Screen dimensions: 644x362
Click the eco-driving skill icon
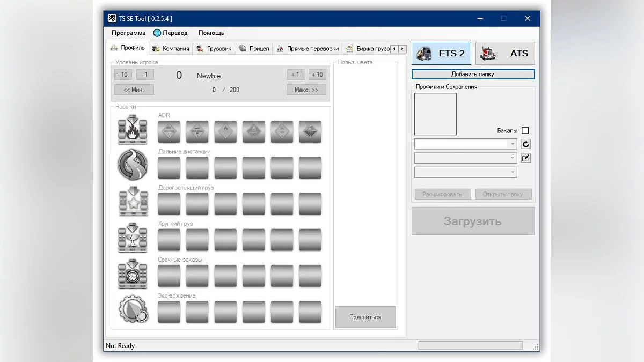(x=133, y=309)
